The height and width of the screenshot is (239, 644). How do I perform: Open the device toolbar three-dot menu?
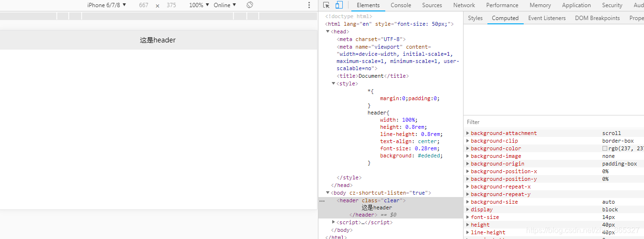pyautogui.click(x=309, y=5)
